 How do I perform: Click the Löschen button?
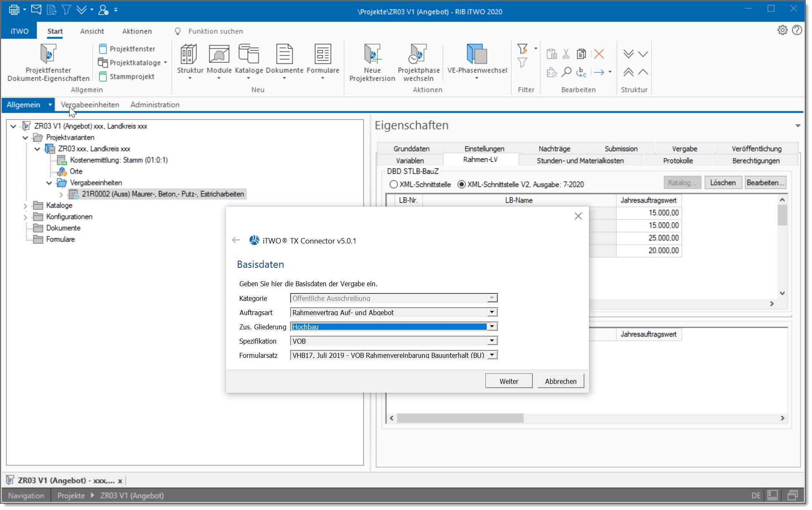pyautogui.click(x=723, y=183)
